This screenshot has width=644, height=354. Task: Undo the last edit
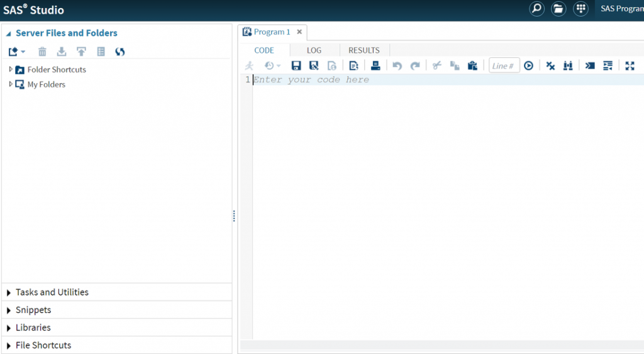[x=397, y=66]
